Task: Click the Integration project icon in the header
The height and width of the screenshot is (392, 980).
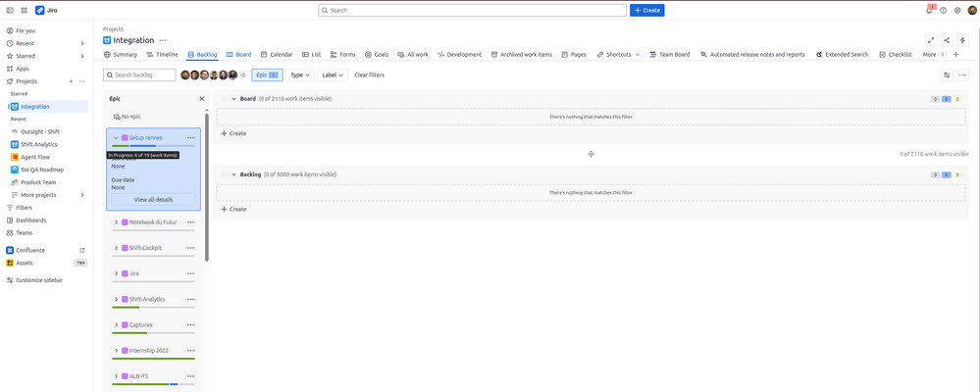Action: tap(107, 40)
